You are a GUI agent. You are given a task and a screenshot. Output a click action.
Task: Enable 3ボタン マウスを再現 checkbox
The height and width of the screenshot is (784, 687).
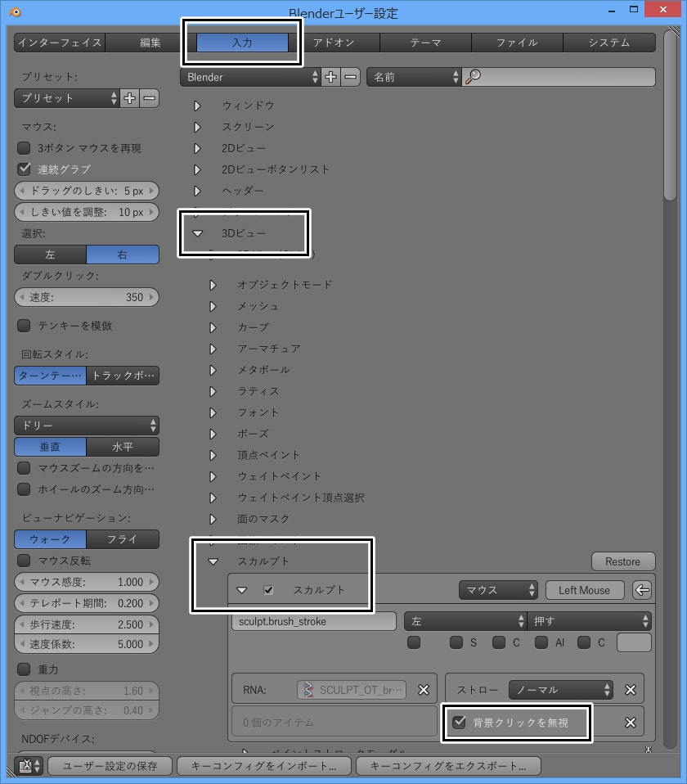click(x=24, y=148)
